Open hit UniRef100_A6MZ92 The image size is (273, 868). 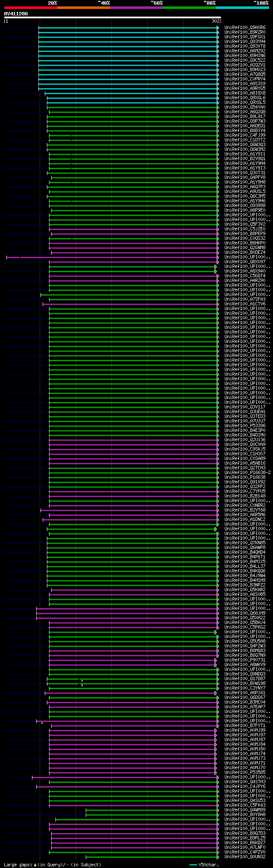[245, 51]
